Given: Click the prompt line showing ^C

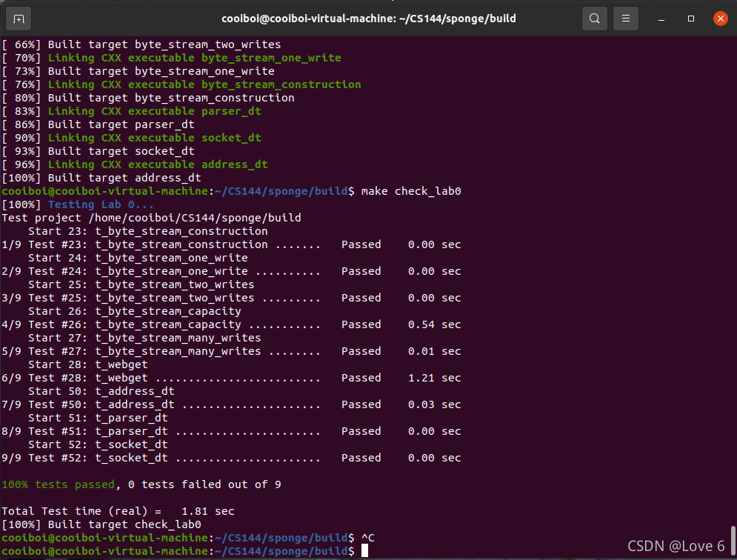Looking at the screenshot, I should coord(188,538).
